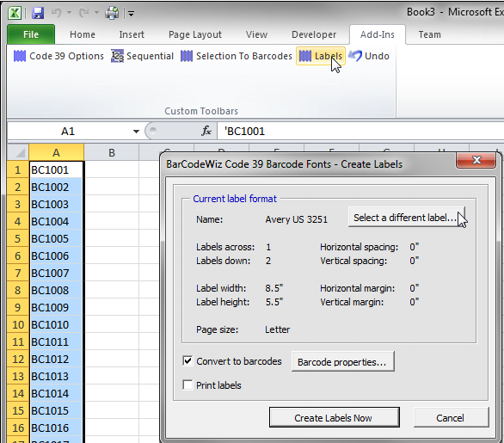Open Barcode properties dialog
Image resolution: width=504 pixels, height=443 pixels.
pos(342,361)
